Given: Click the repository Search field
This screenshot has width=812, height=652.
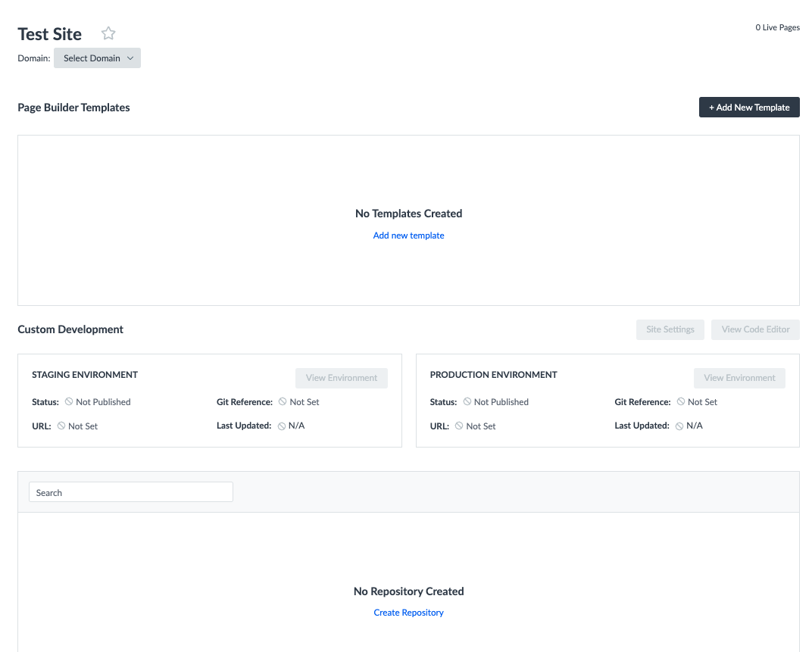Looking at the screenshot, I should pyautogui.click(x=130, y=492).
